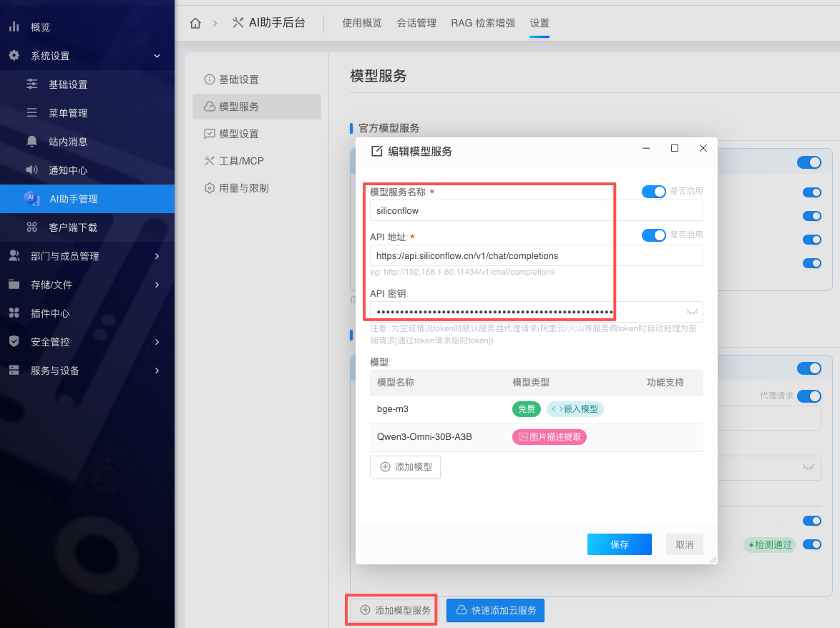This screenshot has width=840, height=628.
Task: Click the Plugin Center icon in sidebar
Action: [14, 313]
